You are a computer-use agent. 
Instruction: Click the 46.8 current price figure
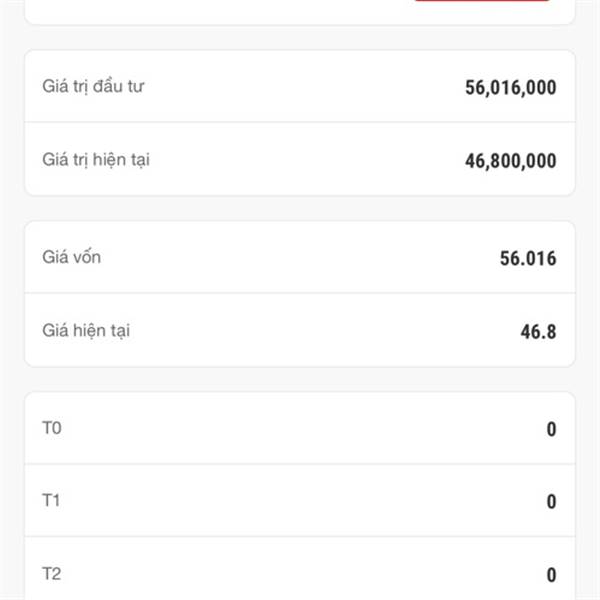538,332
